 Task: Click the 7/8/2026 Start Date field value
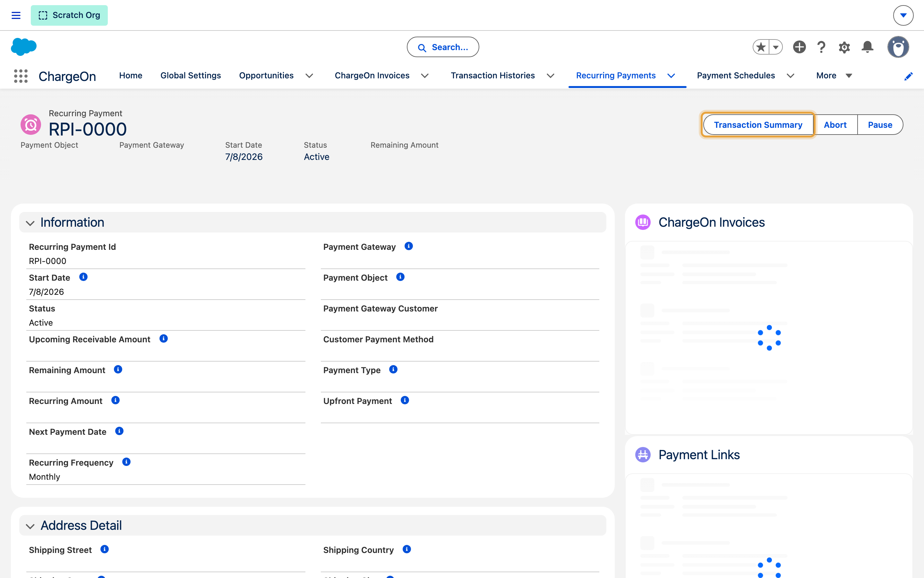[46, 292]
